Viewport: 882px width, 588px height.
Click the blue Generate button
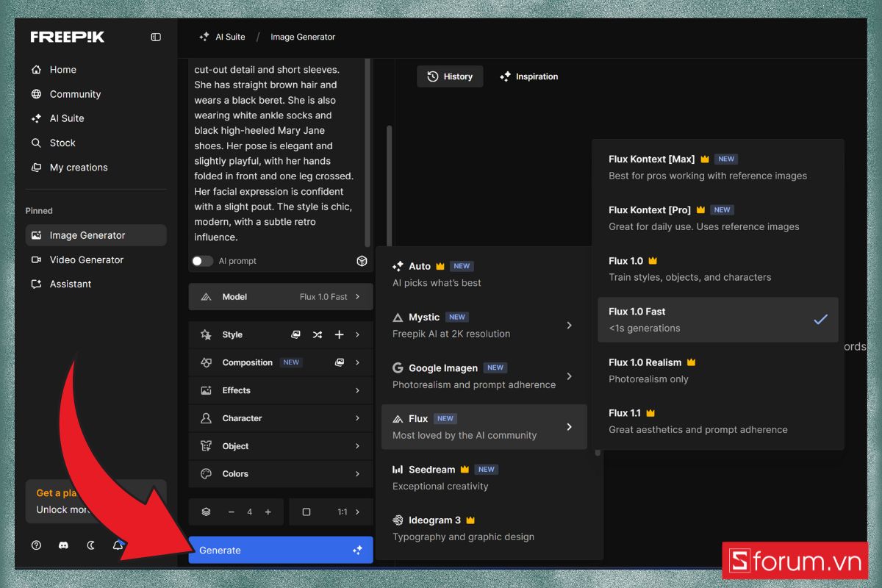coord(281,550)
